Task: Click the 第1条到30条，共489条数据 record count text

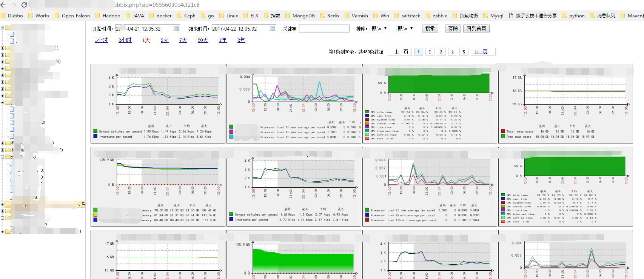Action: coord(356,52)
